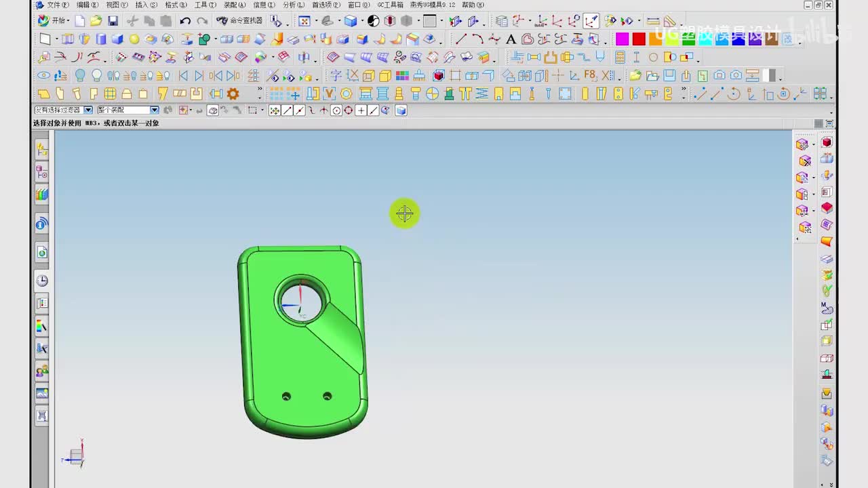
Task: Toggle the endpoint snap line icon
Action: pyautogui.click(x=287, y=110)
